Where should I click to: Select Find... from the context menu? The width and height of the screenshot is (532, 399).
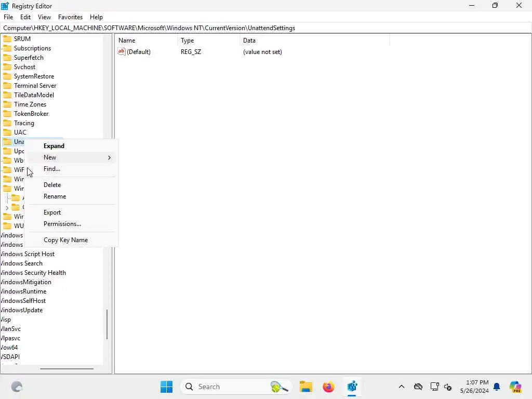(x=52, y=169)
